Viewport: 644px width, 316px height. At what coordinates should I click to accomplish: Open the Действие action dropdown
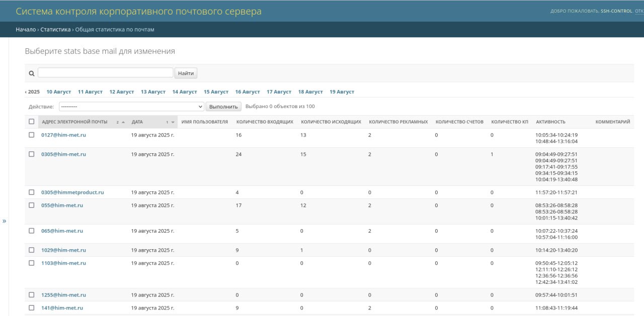[x=131, y=107]
